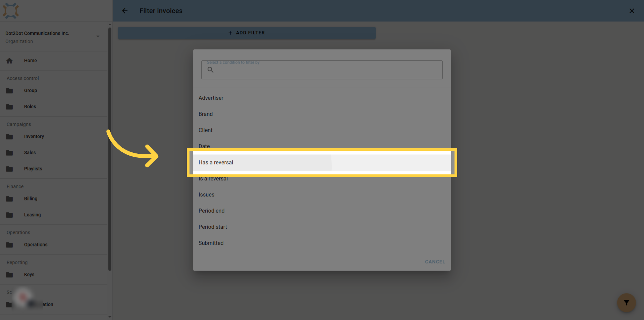644x320 pixels.
Task: Open Playlists under Campaigns
Action: coord(54,169)
